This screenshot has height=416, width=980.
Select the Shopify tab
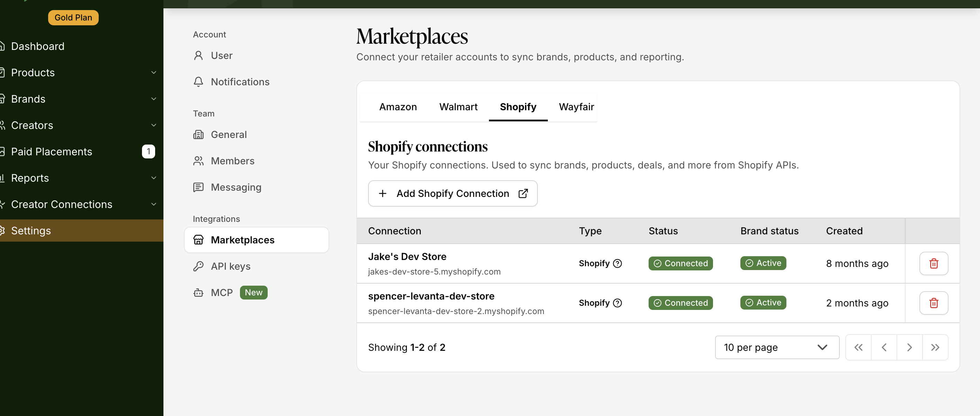click(x=518, y=107)
